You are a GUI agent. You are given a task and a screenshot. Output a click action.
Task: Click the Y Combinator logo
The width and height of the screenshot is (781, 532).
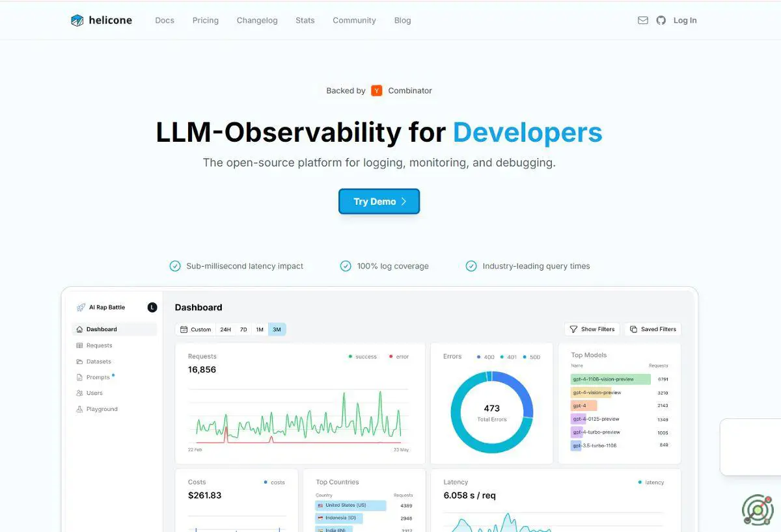point(377,90)
